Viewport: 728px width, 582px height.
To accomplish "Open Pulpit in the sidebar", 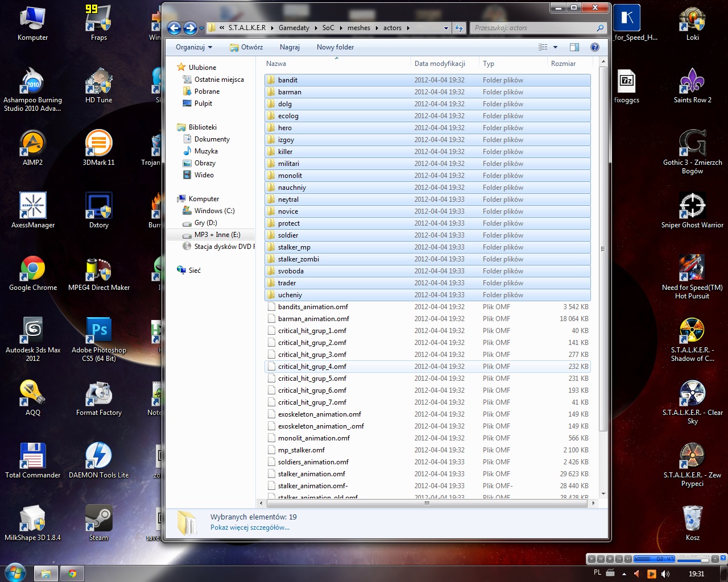I will tap(203, 103).
